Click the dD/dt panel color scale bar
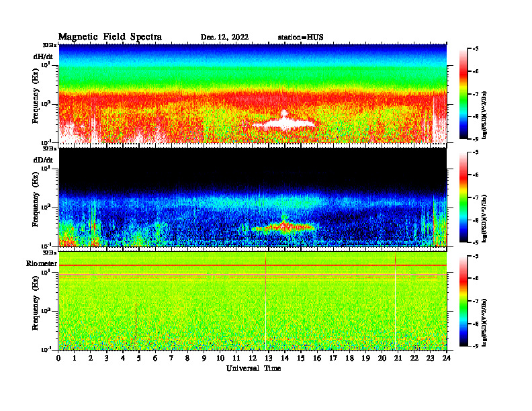 [463, 197]
